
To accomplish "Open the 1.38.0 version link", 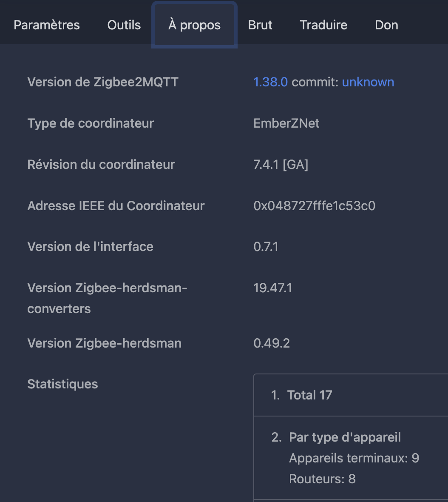I will (x=270, y=82).
